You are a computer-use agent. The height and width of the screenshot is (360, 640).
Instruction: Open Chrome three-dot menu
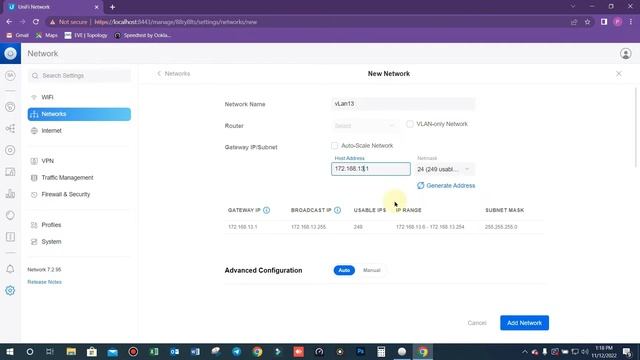click(x=631, y=22)
